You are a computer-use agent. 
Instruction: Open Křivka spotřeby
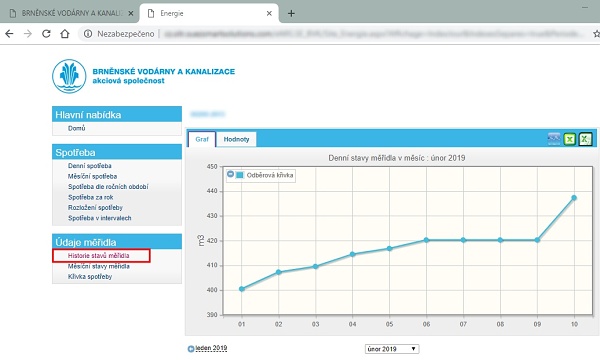[x=90, y=277]
